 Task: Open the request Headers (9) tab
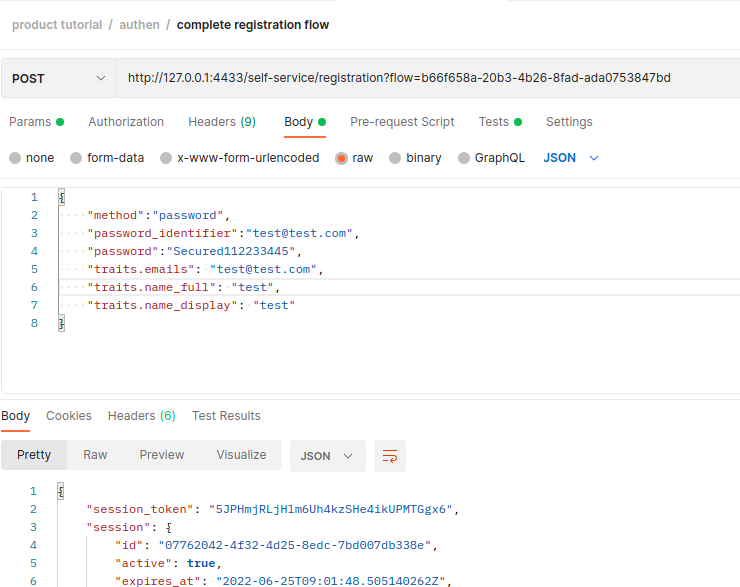pos(221,122)
